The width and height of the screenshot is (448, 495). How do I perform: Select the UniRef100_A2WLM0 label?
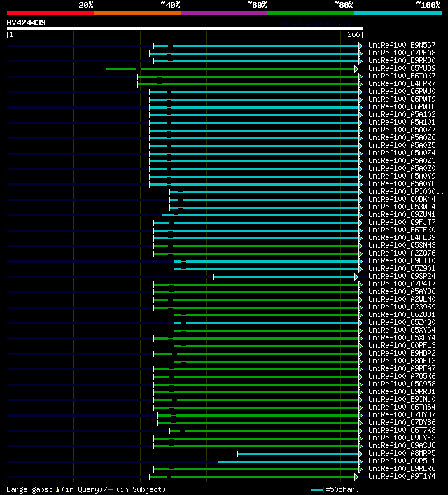tap(402, 299)
